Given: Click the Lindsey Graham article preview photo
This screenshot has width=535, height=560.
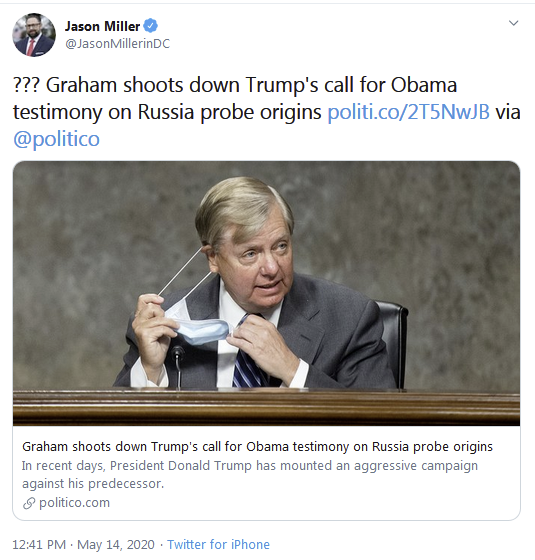Looking at the screenshot, I should [x=266, y=293].
